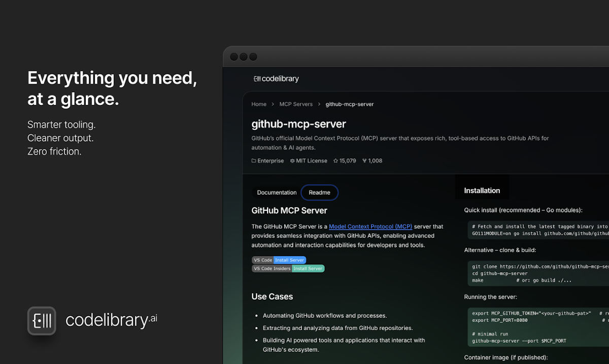This screenshot has width=609, height=364.
Task: Click the Enterprise folder icon
Action: (x=254, y=161)
